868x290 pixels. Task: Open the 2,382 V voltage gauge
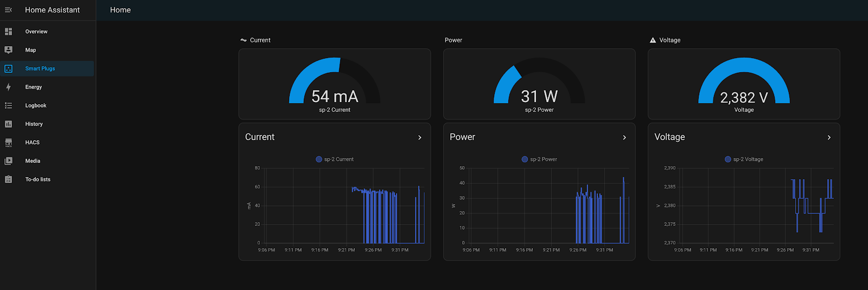[744, 84]
